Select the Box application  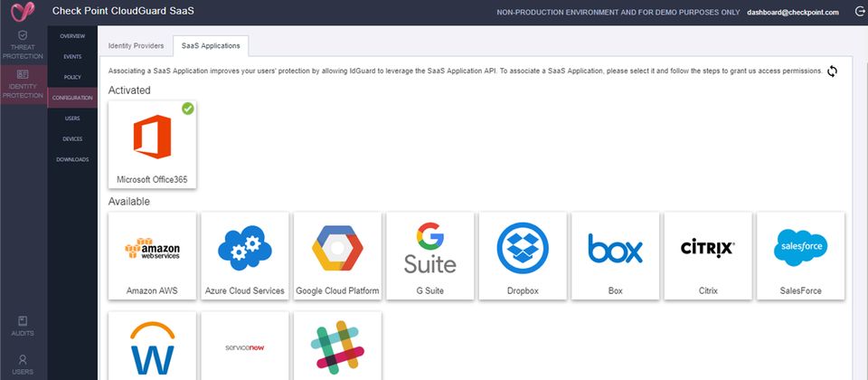coord(616,256)
